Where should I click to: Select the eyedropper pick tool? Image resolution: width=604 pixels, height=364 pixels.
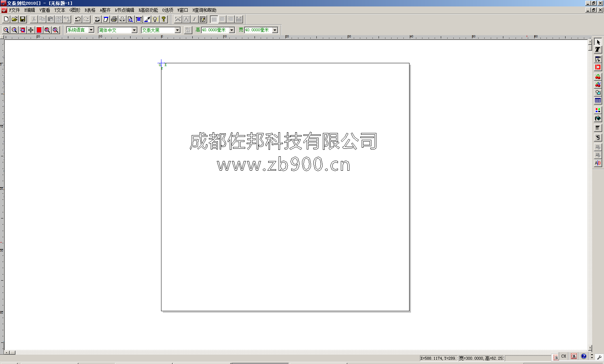click(147, 19)
